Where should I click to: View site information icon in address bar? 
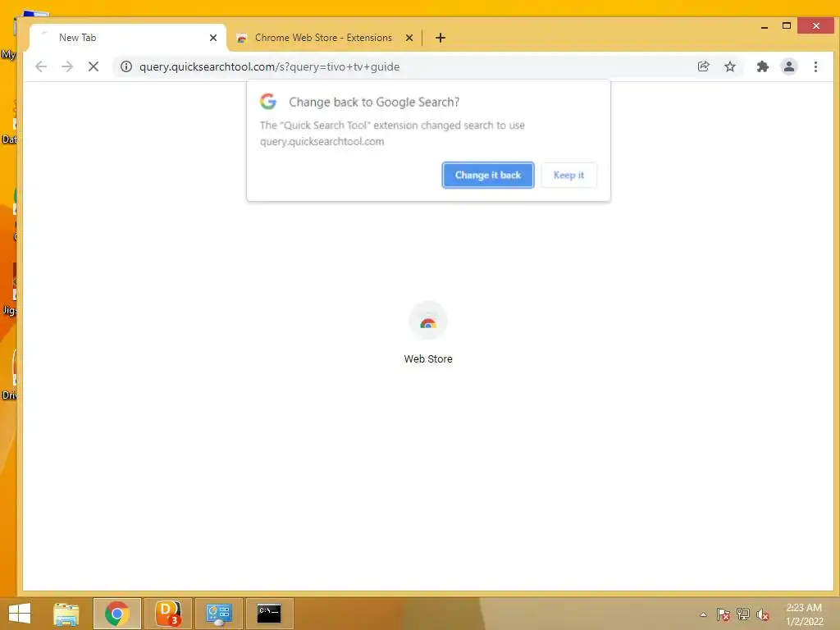click(x=126, y=66)
